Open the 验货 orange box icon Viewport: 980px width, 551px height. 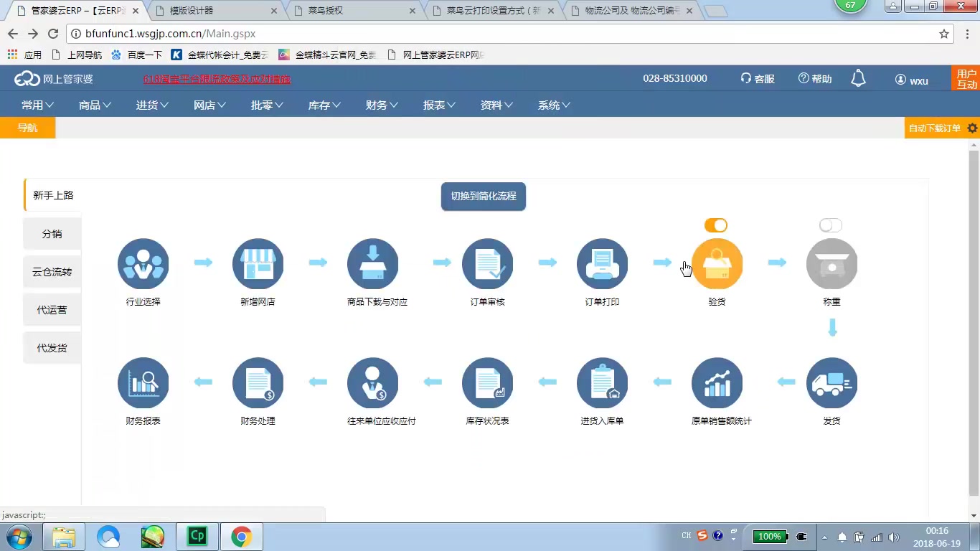(x=717, y=264)
